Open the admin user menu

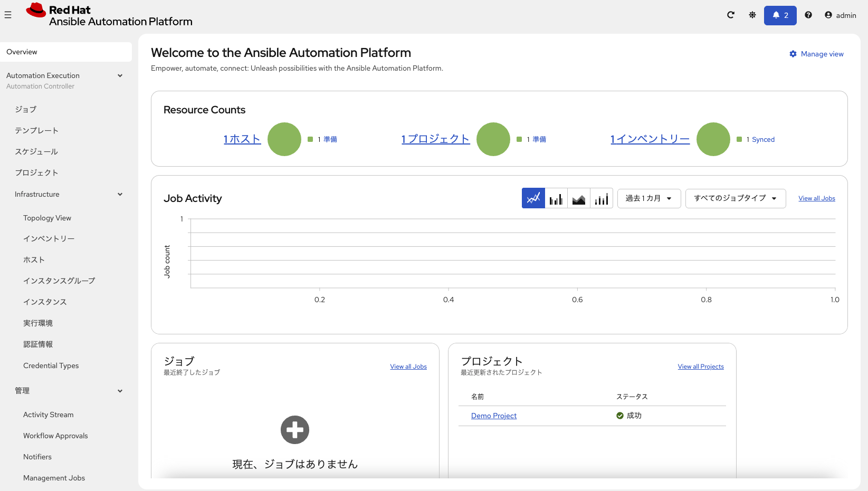[x=841, y=15]
